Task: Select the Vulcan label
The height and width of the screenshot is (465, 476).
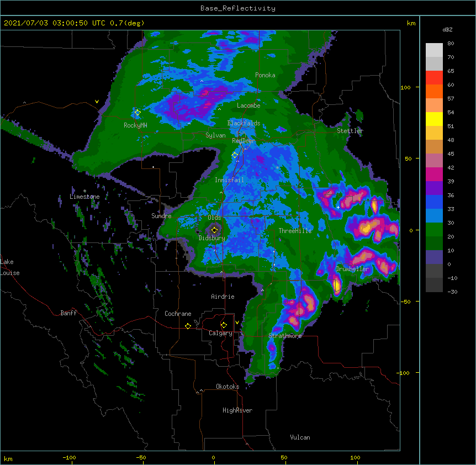Action: coord(300,437)
